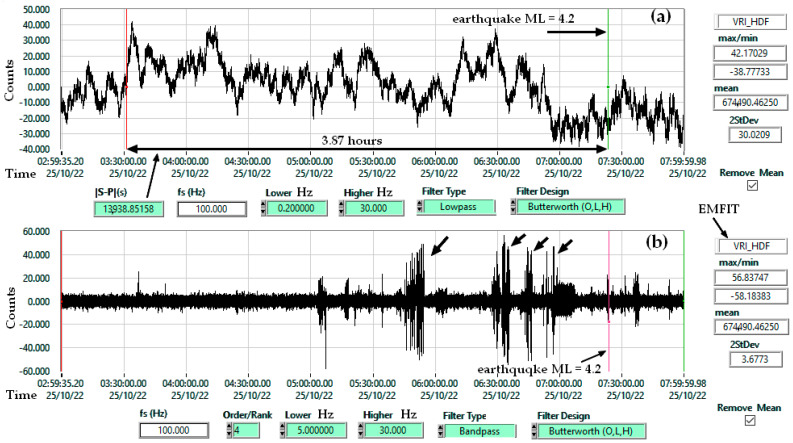Screen dimensions: 793x443
Task: Click the red cursor line in plot (a)
Action: 126,79
